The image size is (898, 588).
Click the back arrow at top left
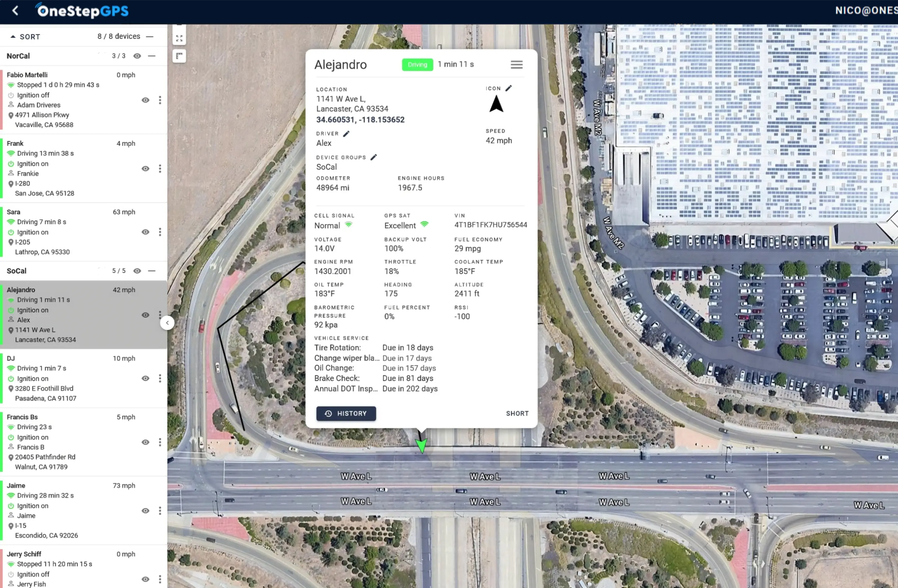15,11
